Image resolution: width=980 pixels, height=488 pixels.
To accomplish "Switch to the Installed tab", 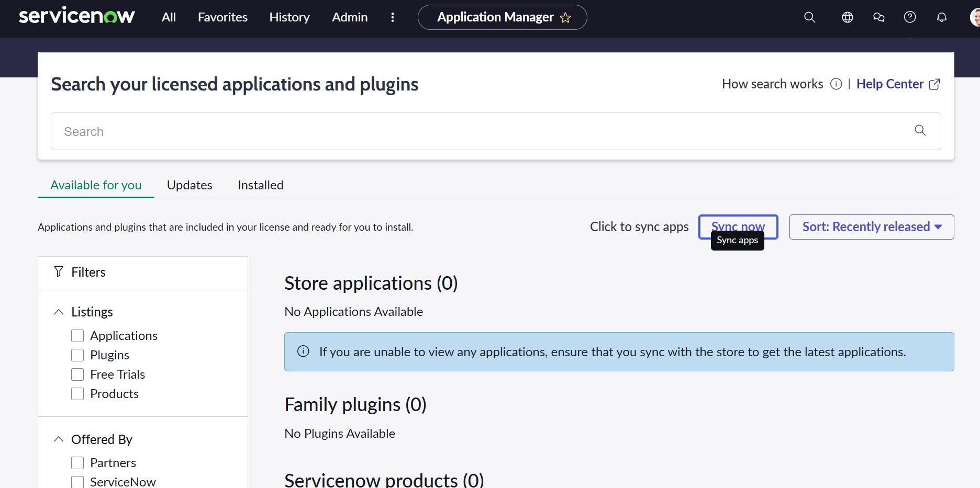I will click(x=260, y=185).
